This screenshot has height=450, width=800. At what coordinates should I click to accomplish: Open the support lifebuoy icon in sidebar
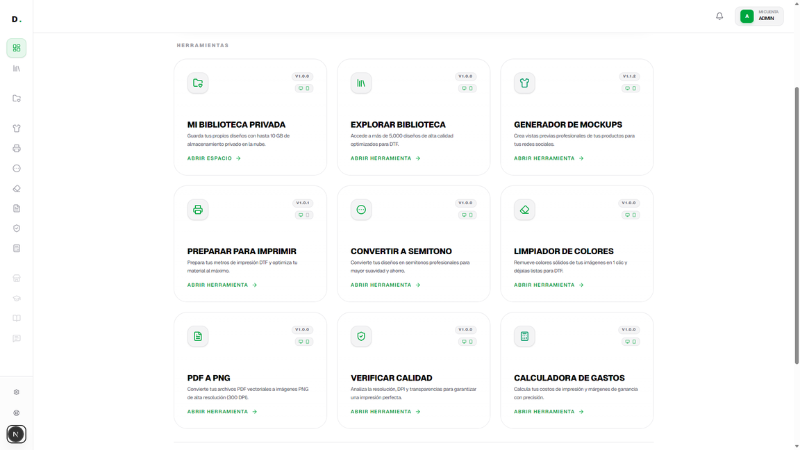[x=16, y=413]
